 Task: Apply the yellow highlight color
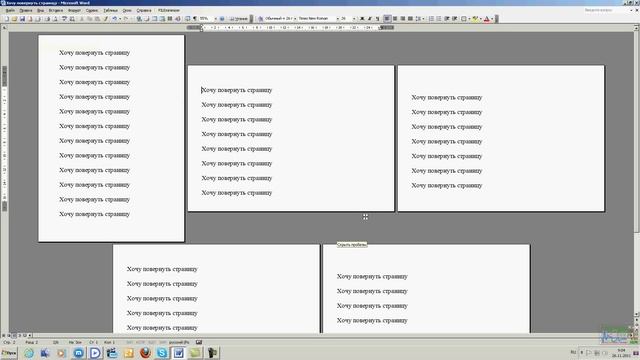click(x=475, y=19)
